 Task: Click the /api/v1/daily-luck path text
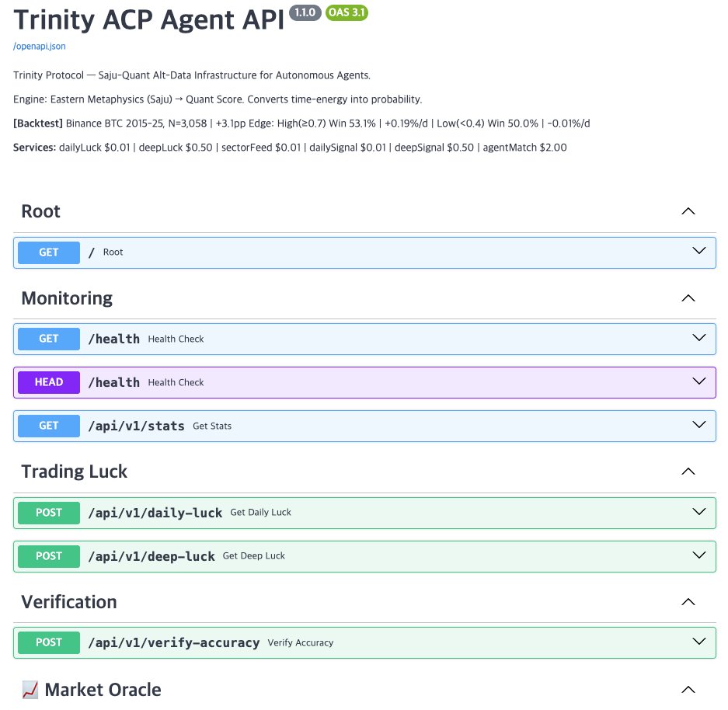pos(155,513)
